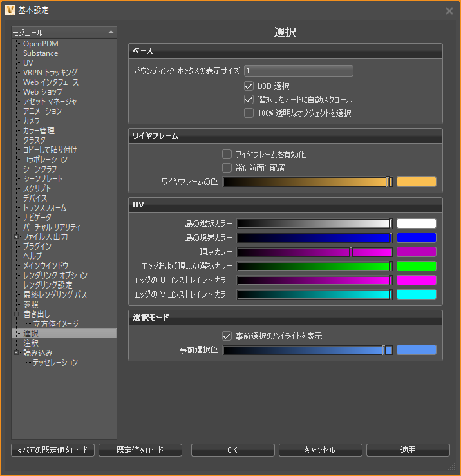Open コラボレーション settings

tap(46, 160)
